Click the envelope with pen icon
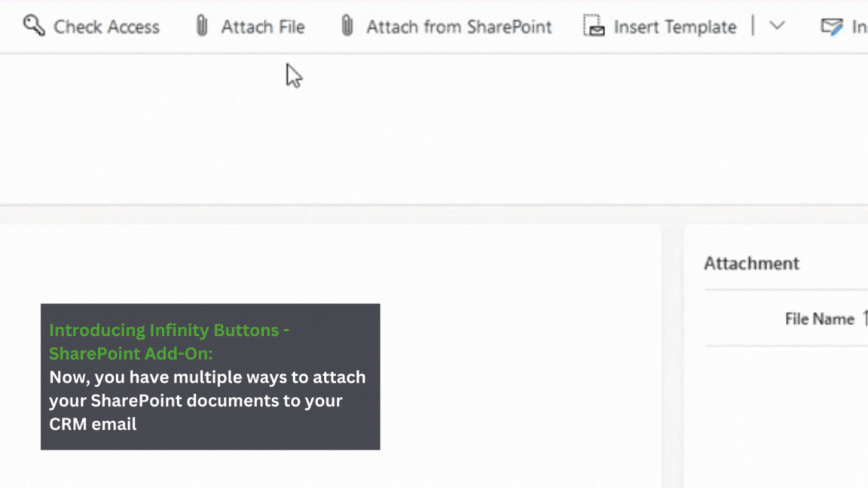The image size is (868, 488). [x=831, y=26]
